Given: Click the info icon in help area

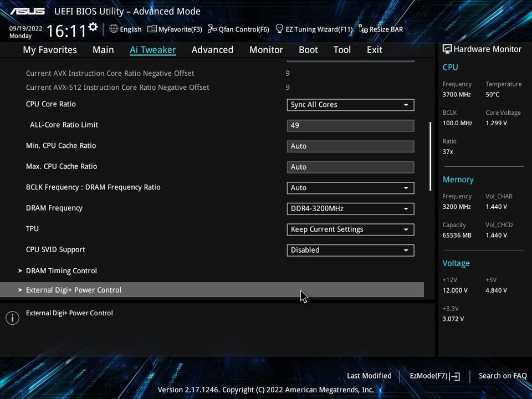Looking at the screenshot, I should (12, 318).
